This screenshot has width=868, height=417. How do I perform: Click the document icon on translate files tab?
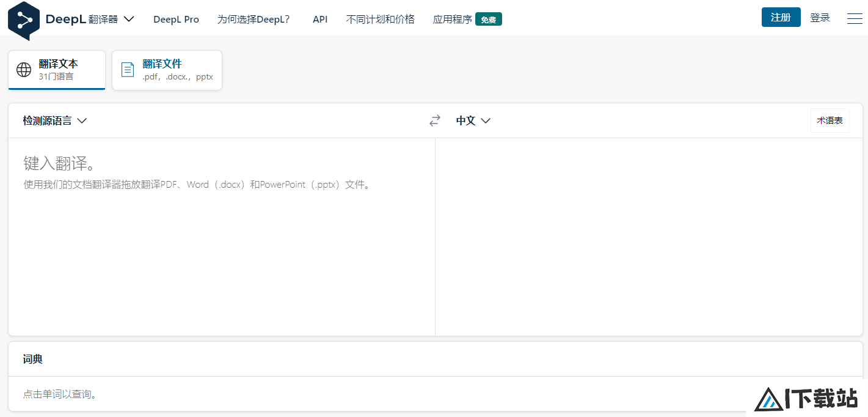tap(128, 70)
